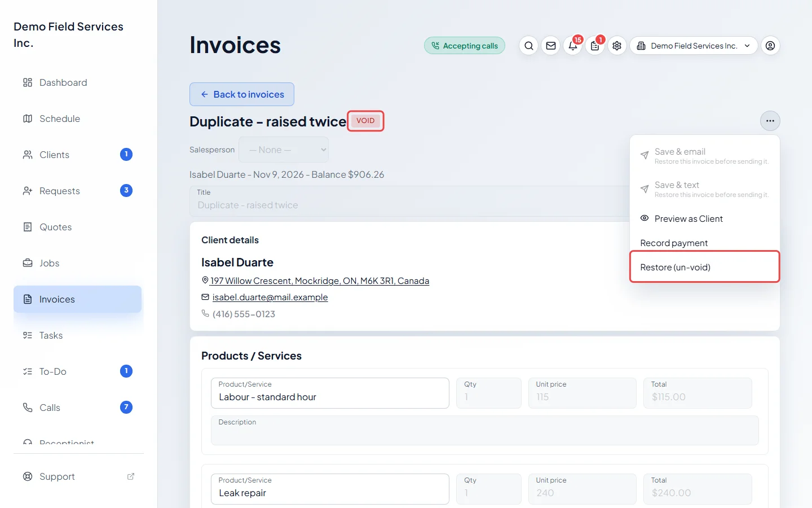Click the Schedule map icon in sidebar
Viewport: 812px width, 508px height.
tap(28, 119)
